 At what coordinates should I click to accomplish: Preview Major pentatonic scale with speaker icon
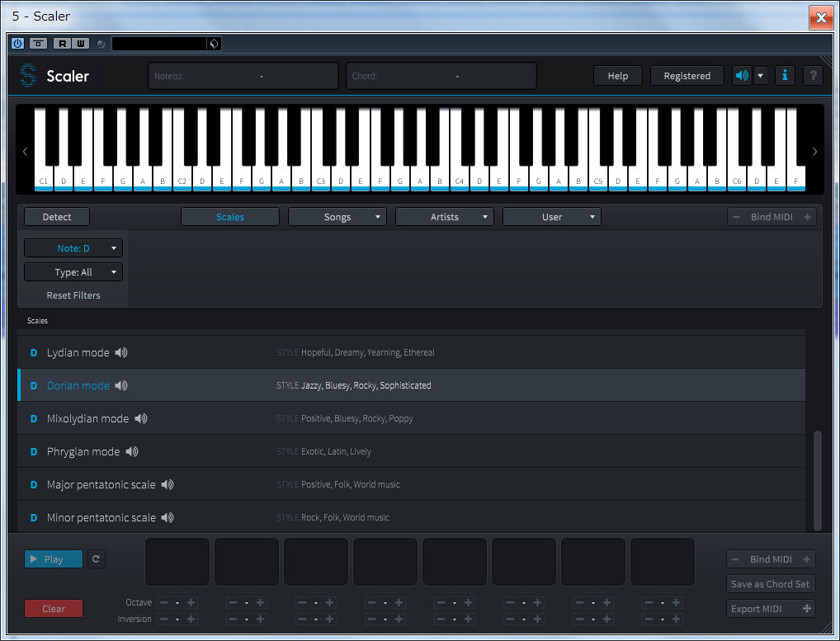(168, 484)
